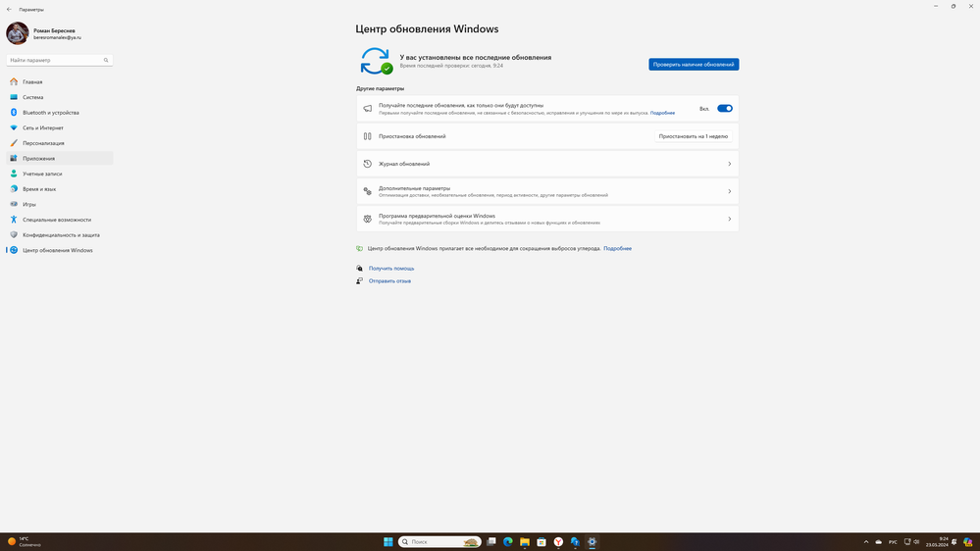
Task: Click the green leaf carbon icon
Action: pos(359,249)
